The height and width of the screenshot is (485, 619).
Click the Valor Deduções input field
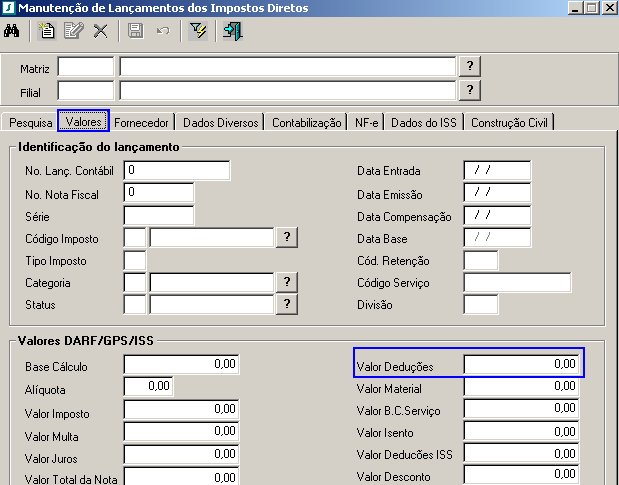(x=521, y=365)
